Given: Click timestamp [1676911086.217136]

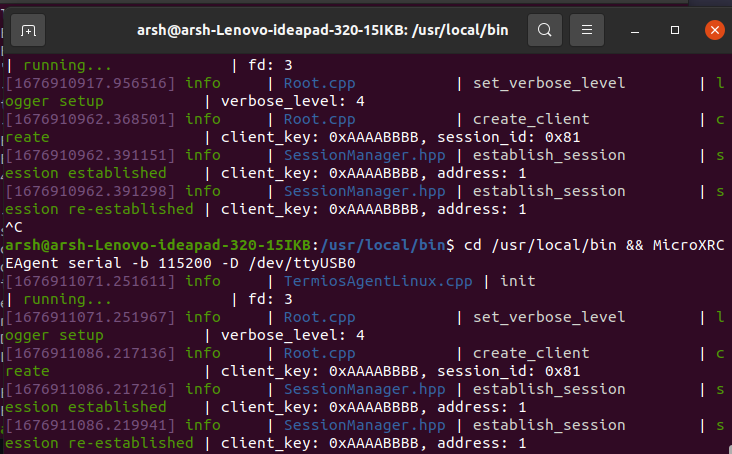Looking at the screenshot, I should coord(90,353).
